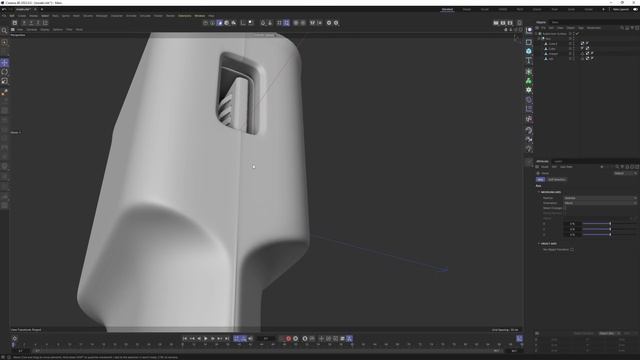The width and height of the screenshot is (640, 360).
Task: Open the User Data menu in Attributes
Action: pos(566,167)
